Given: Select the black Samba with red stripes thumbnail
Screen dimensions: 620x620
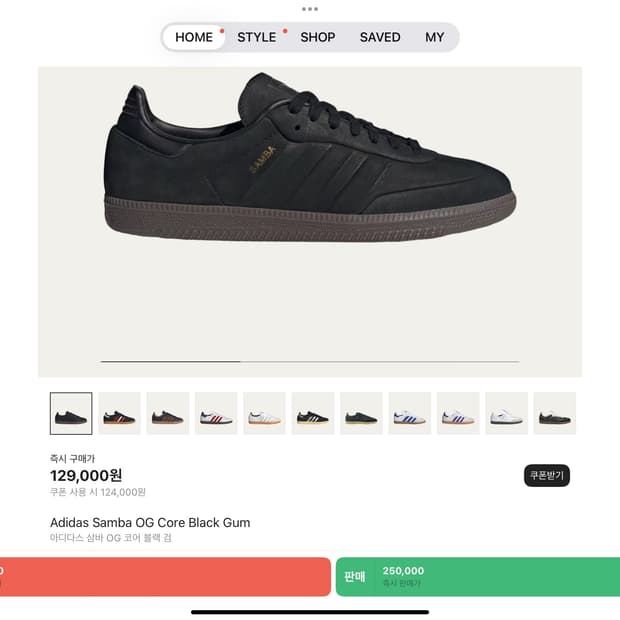Looking at the screenshot, I should click(119, 413).
